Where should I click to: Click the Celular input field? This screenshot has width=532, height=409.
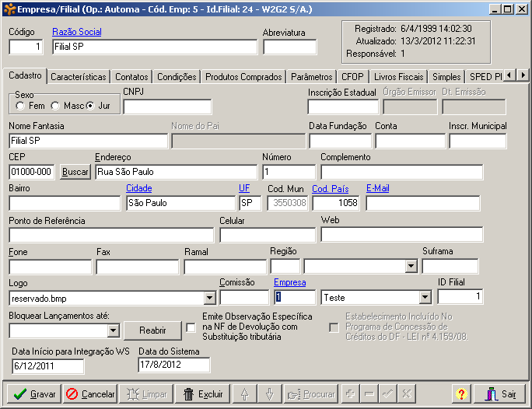[x=268, y=235]
